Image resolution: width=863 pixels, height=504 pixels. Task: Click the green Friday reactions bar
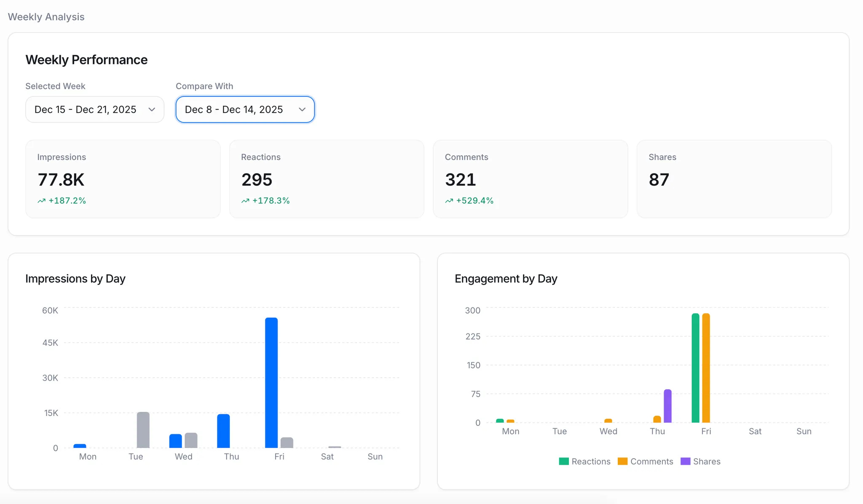pos(695,368)
